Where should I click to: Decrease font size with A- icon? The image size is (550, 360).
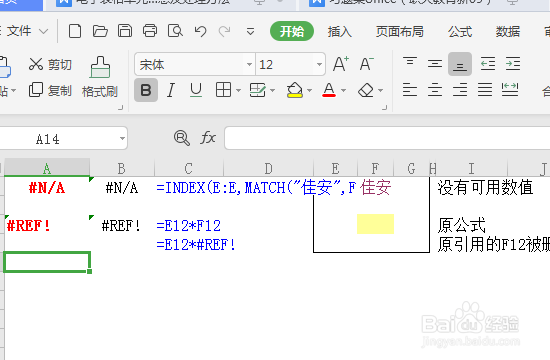(x=367, y=64)
